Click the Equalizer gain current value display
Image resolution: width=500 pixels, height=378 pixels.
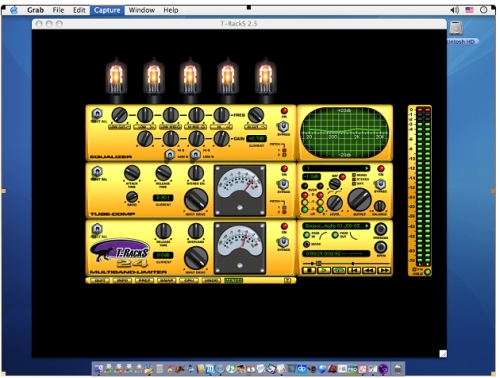pos(256,138)
